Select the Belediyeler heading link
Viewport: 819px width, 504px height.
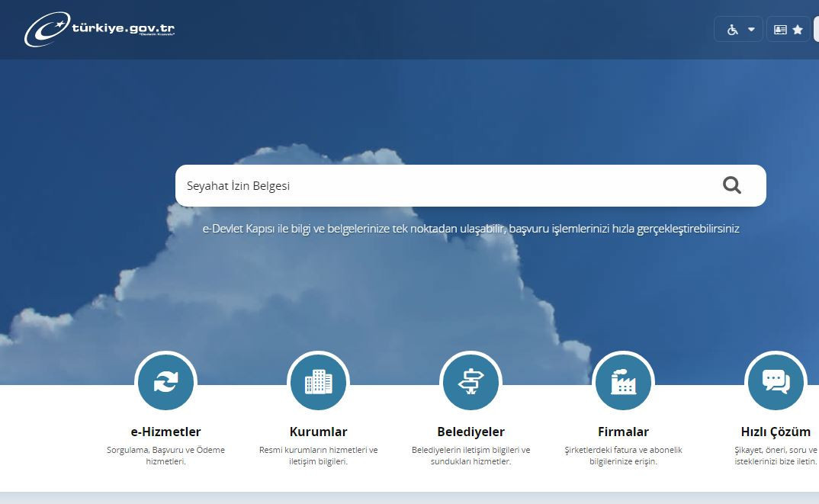click(x=471, y=432)
